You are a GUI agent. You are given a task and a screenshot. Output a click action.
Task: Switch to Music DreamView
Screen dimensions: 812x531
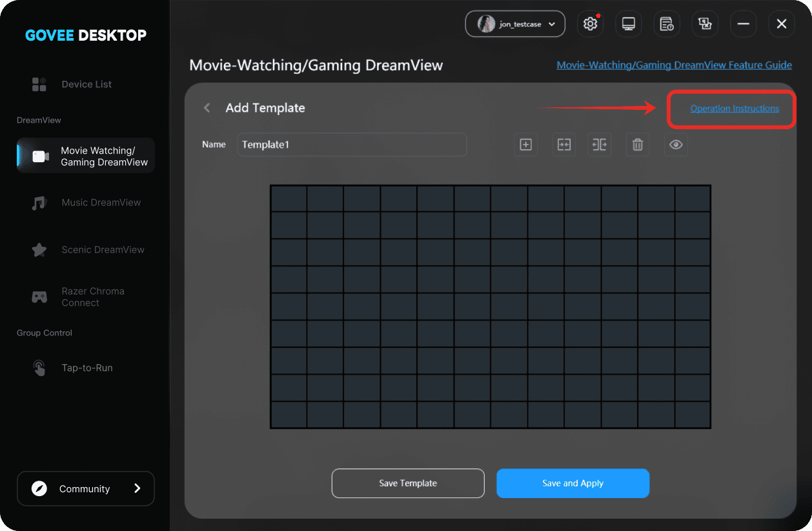[x=101, y=202]
